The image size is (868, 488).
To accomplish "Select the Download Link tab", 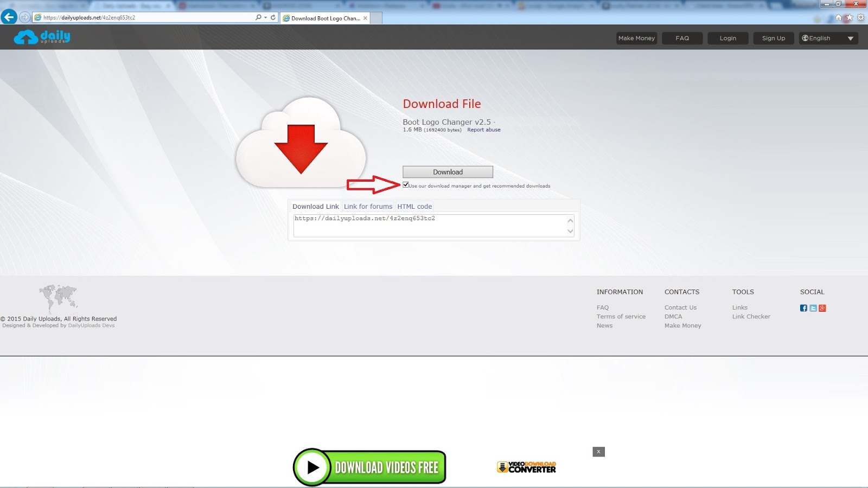I will (x=315, y=207).
